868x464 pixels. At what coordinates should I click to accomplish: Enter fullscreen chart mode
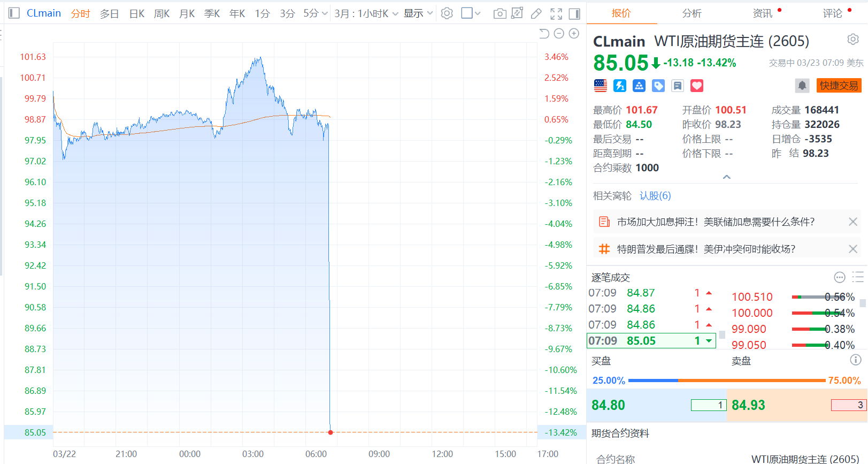click(556, 13)
